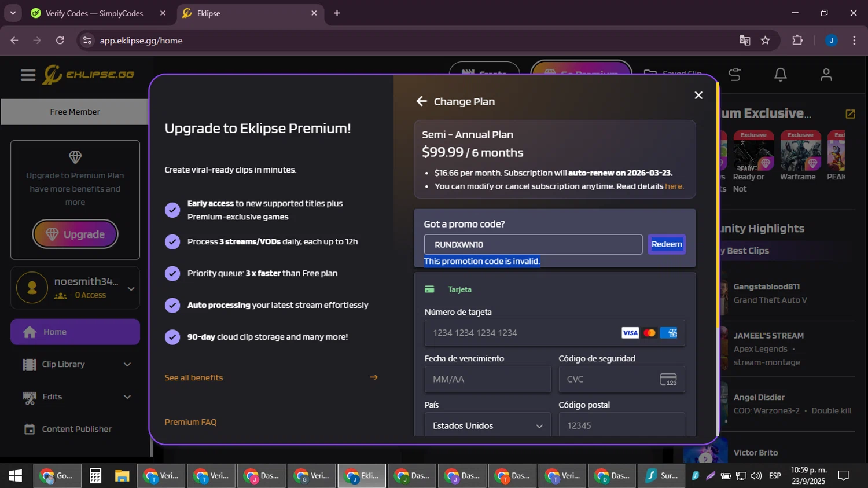Viewport: 868px width, 488px height.
Task: Click the promo code input field
Action: pos(533,244)
